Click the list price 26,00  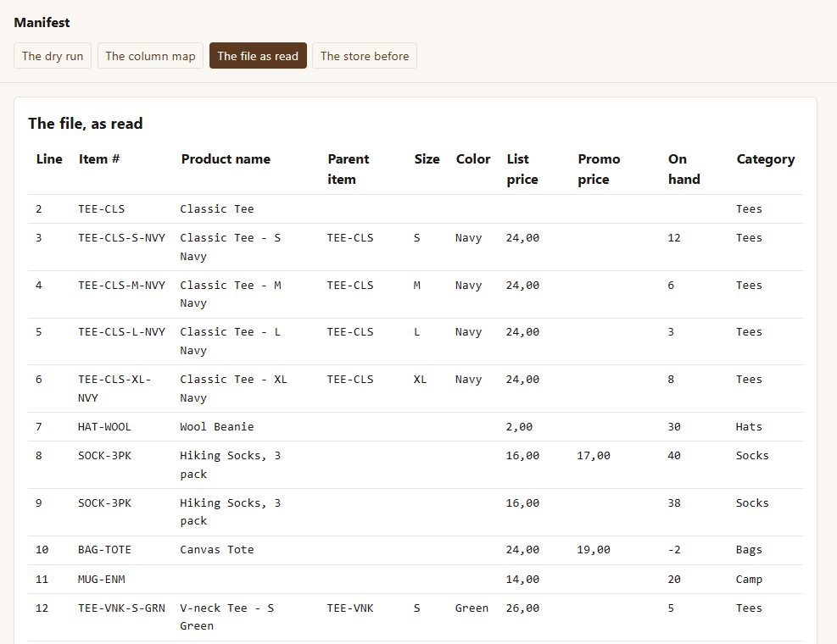click(x=522, y=608)
